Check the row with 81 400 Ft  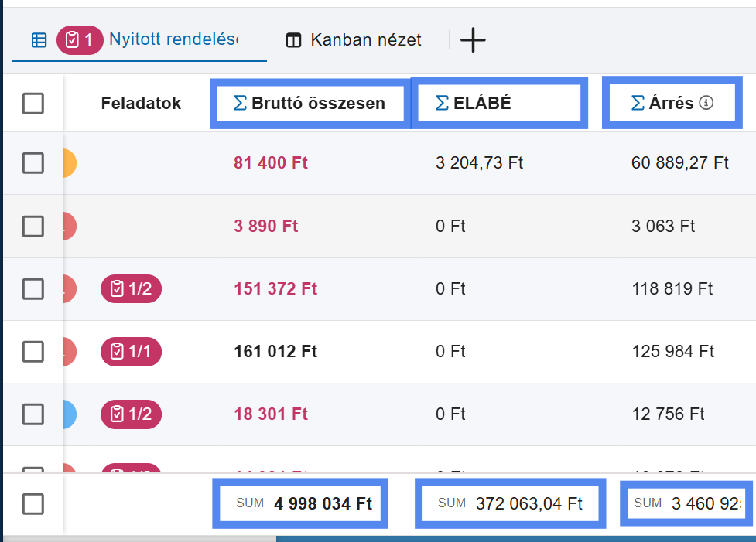click(x=33, y=163)
